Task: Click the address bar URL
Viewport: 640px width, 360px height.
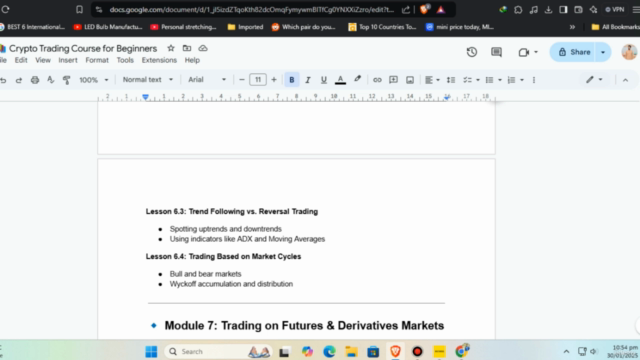Action: pos(251,9)
